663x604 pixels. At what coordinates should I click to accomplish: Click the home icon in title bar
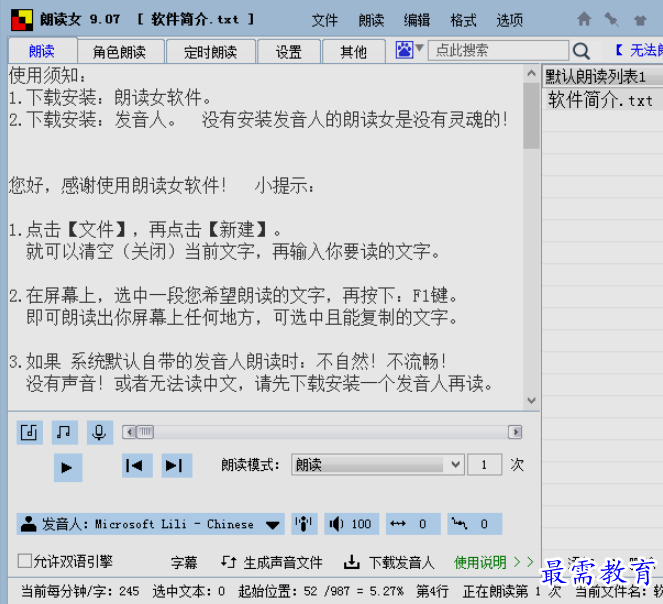click(x=584, y=19)
